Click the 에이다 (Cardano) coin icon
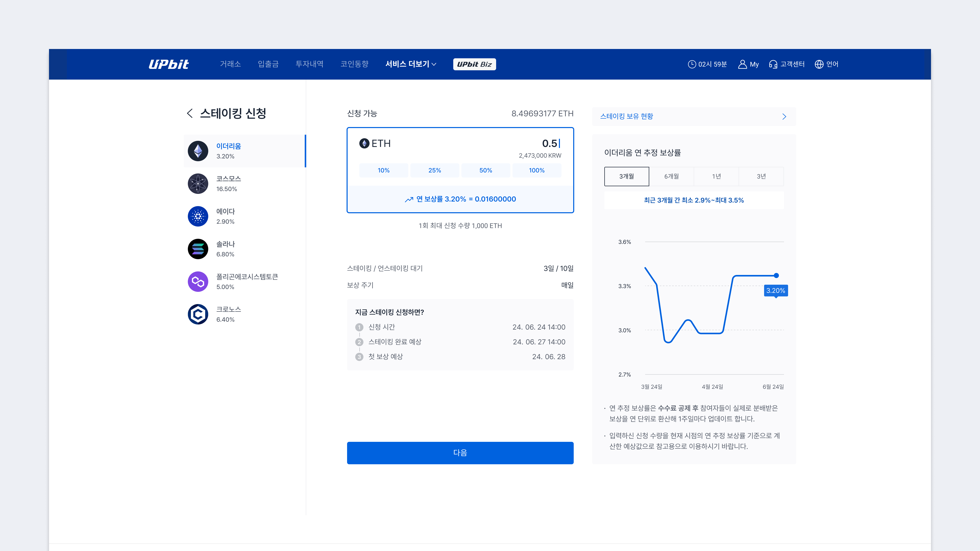The width and height of the screenshot is (980, 551). click(198, 216)
